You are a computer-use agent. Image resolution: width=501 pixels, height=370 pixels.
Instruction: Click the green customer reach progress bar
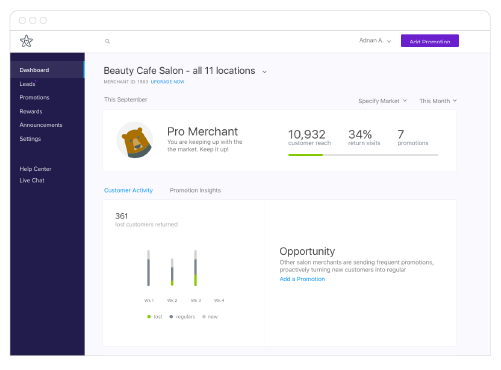(306, 155)
